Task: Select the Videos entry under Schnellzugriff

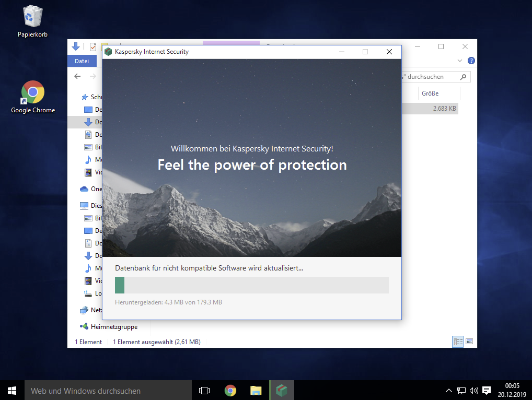Action: pos(93,172)
